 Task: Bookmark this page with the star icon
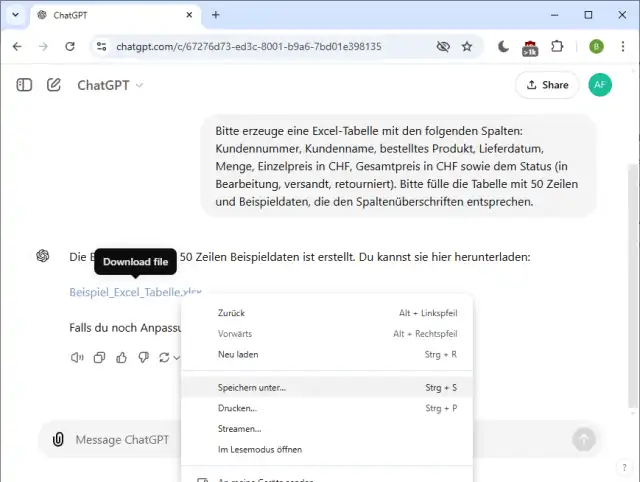click(467, 47)
